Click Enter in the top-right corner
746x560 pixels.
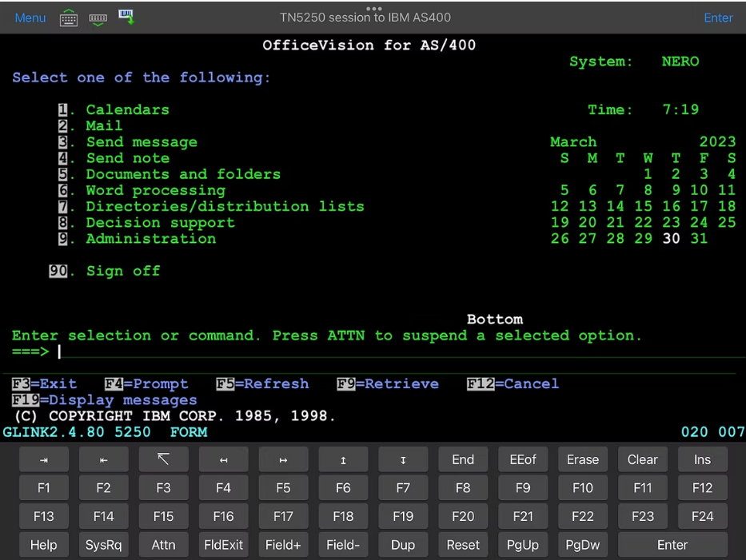point(717,18)
